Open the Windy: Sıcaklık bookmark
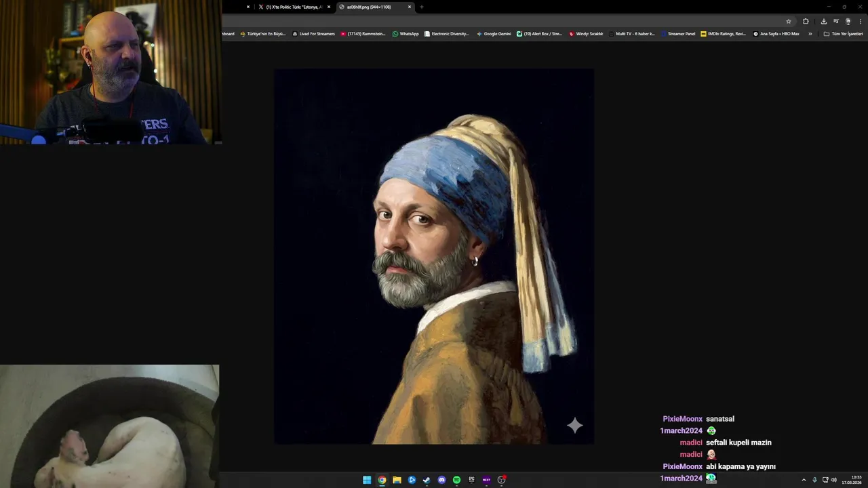868x488 pixels. pos(586,34)
